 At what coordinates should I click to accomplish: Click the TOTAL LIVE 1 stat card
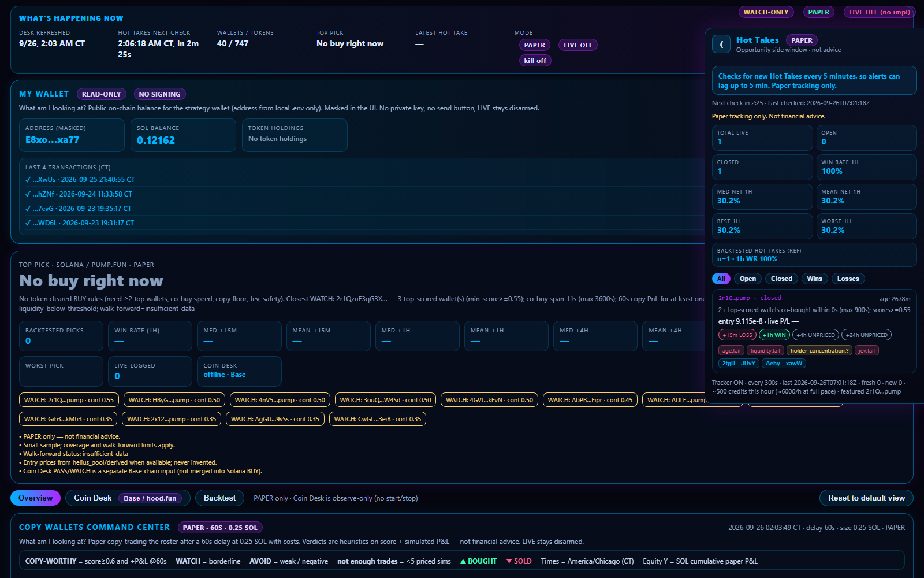pyautogui.click(x=762, y=138)
